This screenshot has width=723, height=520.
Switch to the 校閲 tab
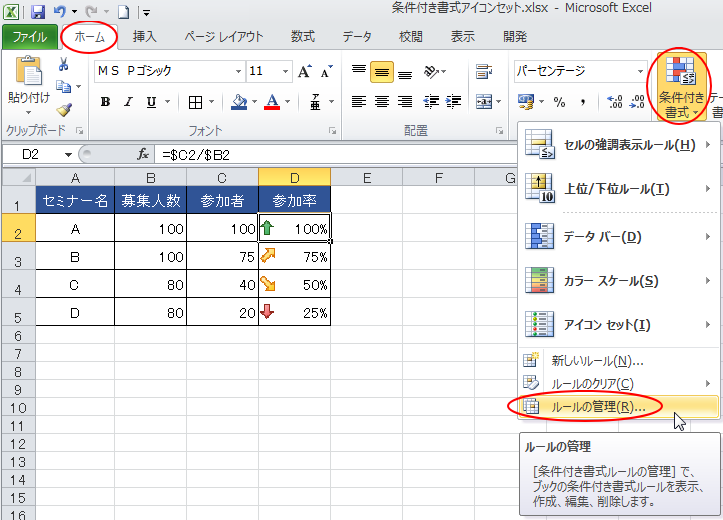410,36
